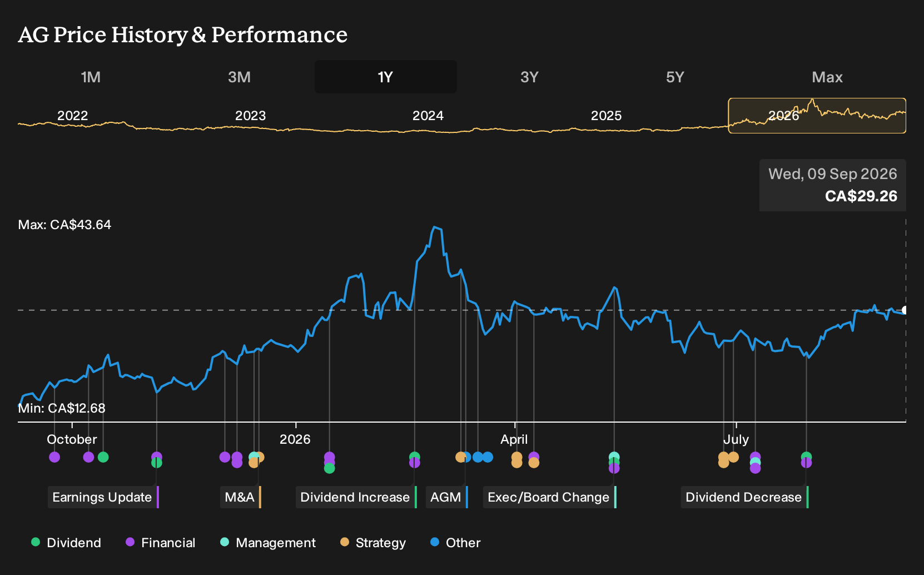
Task: Click the M&A event label
Action: [x=241, y=497]
